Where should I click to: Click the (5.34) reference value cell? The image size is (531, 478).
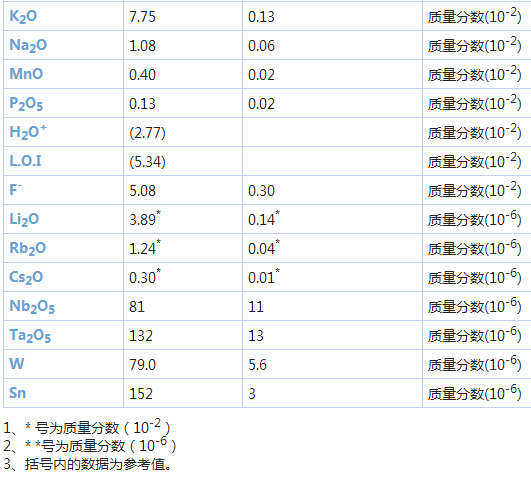183,161
